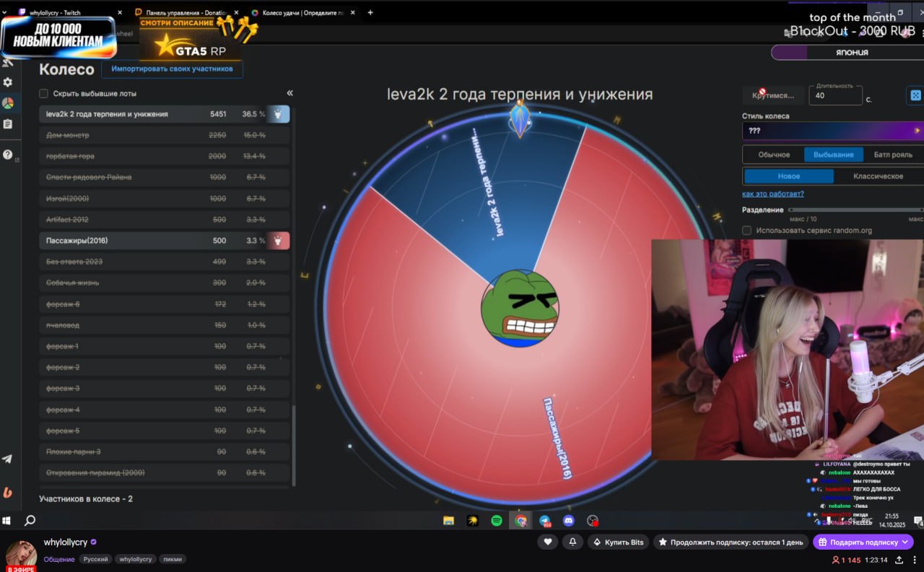Expand the 'Подарить подписку' dropdown
924x572 pixels.
(x=906, y=542)
